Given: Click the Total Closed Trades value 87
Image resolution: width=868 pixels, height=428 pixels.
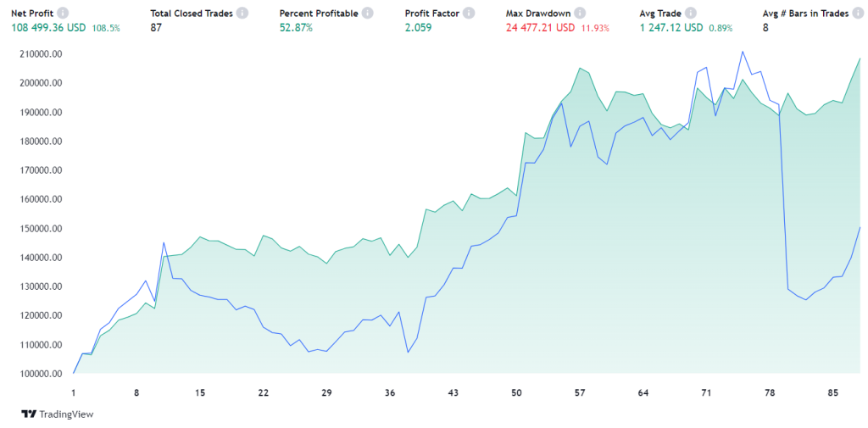Looking at the screenshot, I should (x=156, y=28).
